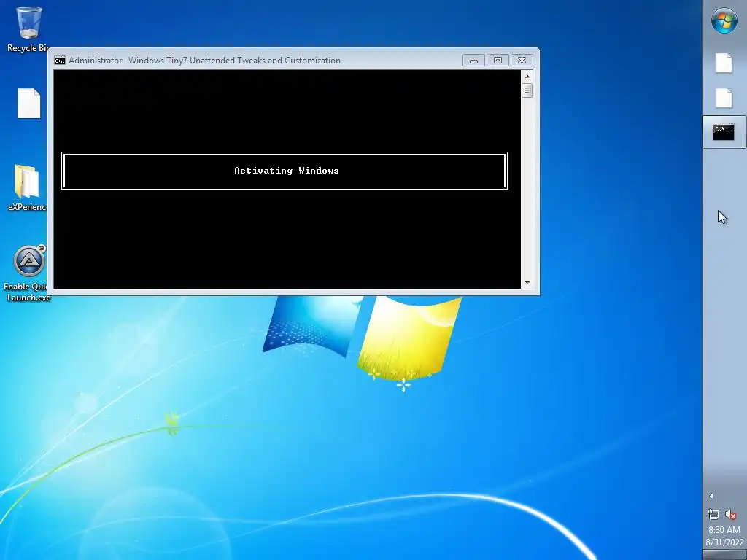Click the first blank document taskbar icon
Viewport: 747px width, 560px height.
pyautogui.click(x=724, y=63)
